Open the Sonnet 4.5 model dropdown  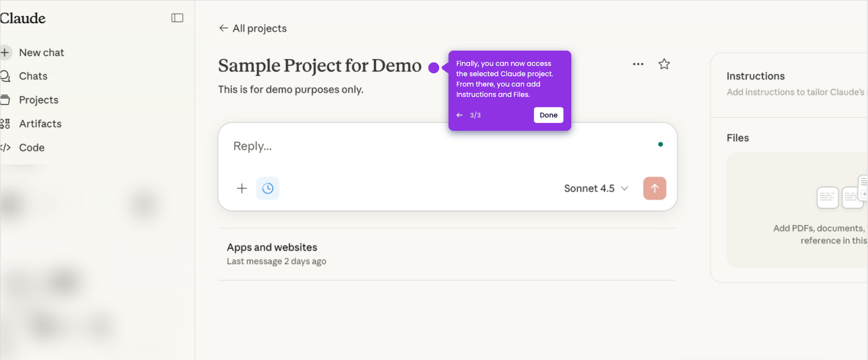(x=596, y=188)
